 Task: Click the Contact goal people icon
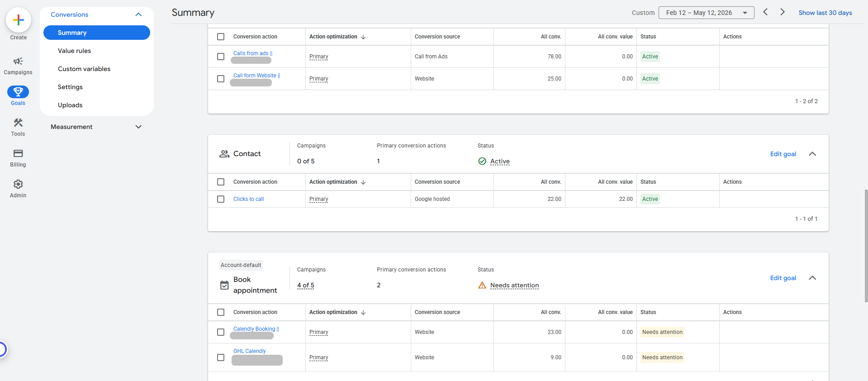[224, 154]
